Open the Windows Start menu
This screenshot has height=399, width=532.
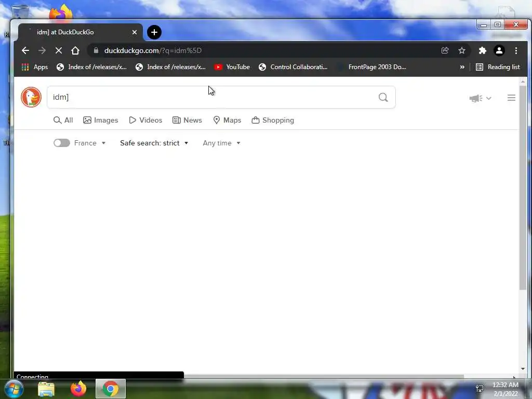pos(14,389)
